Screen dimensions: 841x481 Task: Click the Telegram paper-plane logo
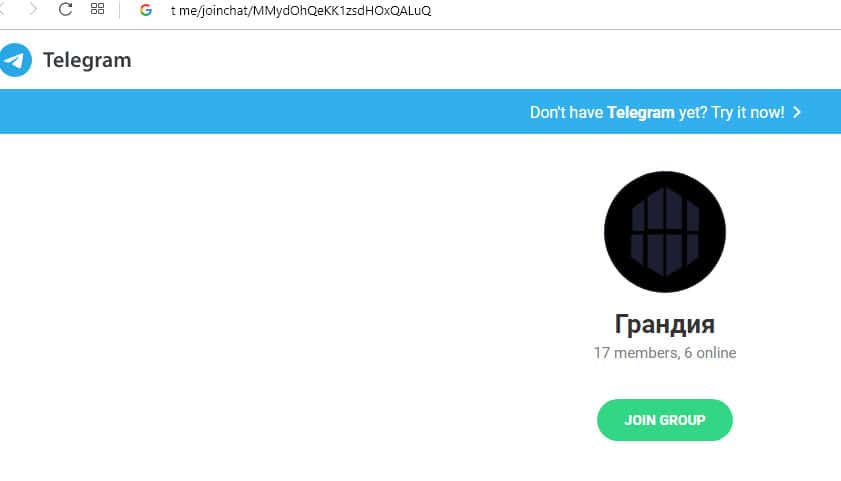[15, 60]
